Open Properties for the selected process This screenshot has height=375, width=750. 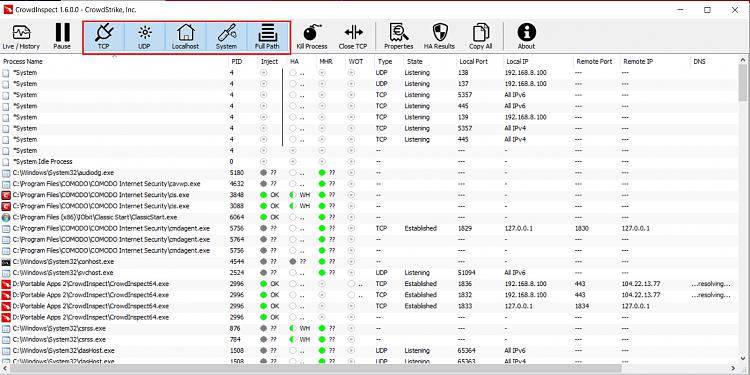(398, 37)
